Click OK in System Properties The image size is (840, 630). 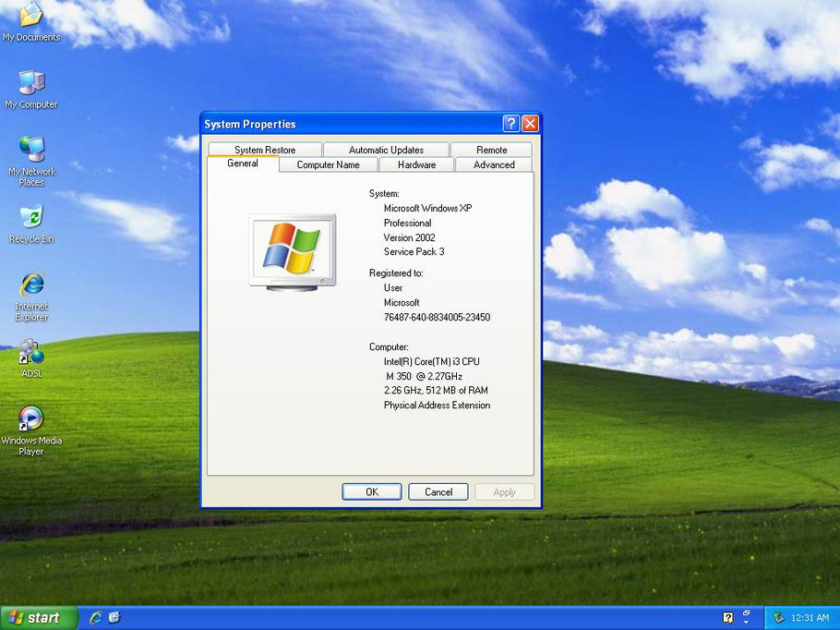click(x=371, y=491)
